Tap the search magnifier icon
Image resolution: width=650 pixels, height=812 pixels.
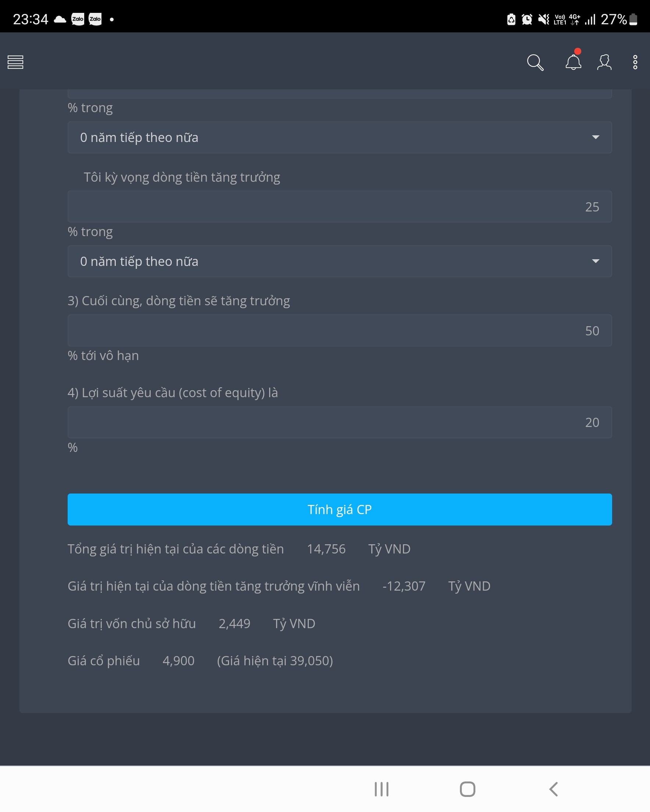point(535,62)
